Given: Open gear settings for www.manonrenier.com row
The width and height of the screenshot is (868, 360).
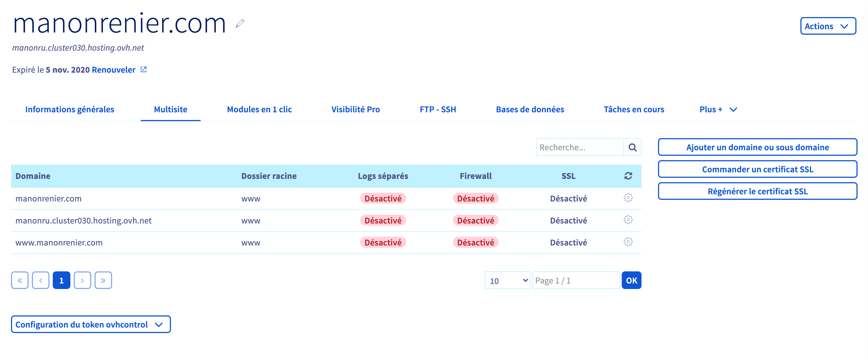Looking at the screenshot, I should (628, 242).
